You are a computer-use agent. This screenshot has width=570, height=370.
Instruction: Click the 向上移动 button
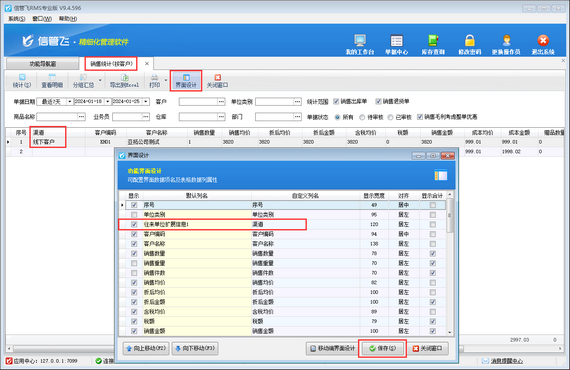pyautogui.click(x=146, y=348)
